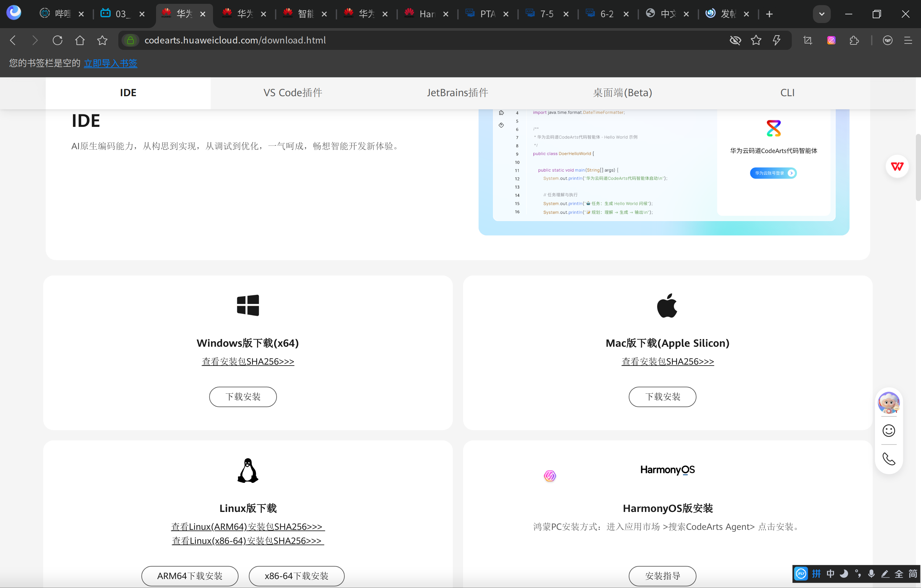Reload the page with the refresh icon
Screen dimensions: 921x588
57,40
